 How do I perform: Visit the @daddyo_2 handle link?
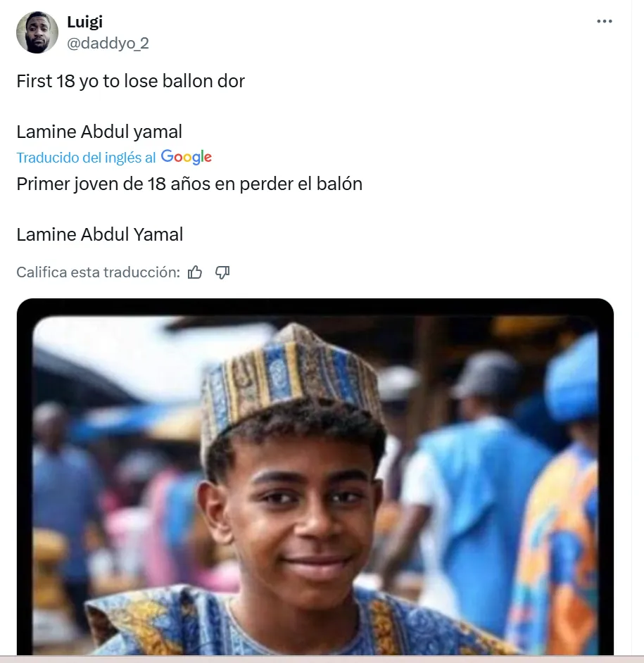tap(108, 44)
